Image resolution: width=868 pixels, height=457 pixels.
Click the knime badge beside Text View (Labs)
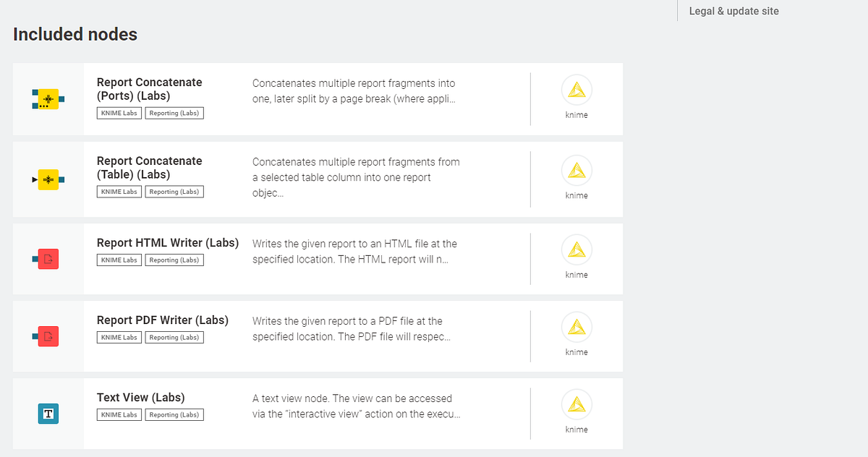[x=576, y=404]
